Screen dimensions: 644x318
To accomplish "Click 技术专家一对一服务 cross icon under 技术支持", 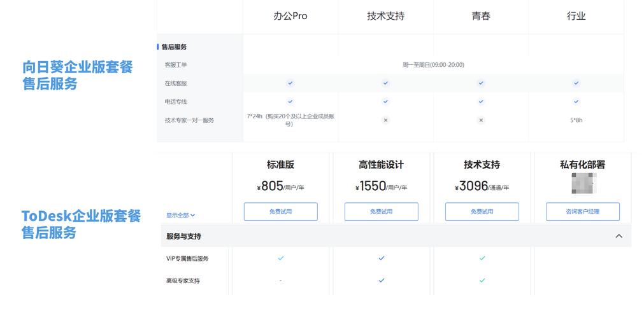I will [x=385, y=120].
